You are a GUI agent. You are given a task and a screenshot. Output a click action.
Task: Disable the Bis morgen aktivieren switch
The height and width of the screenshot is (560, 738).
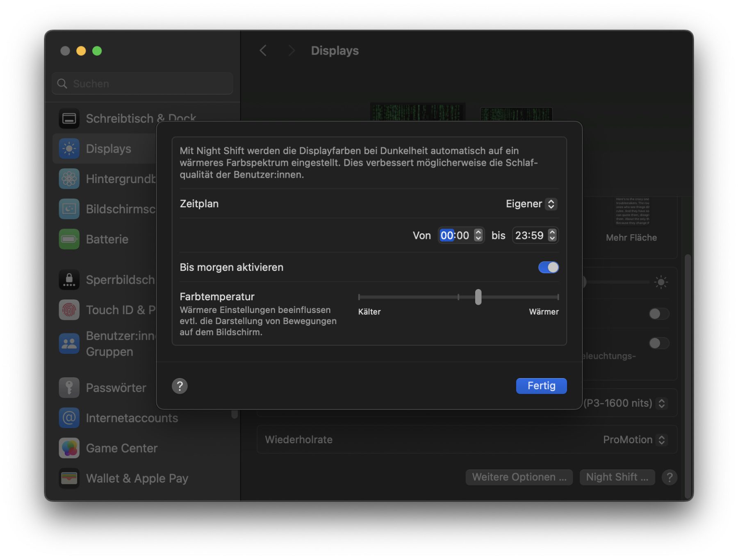coord(548,268)
